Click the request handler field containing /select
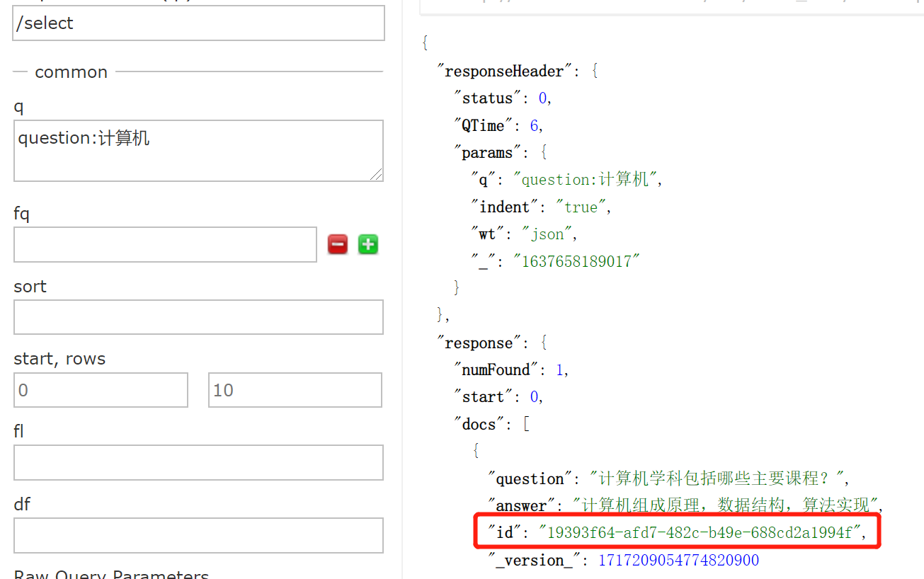The width and height of the screenshot is (924, 579). point(199,23)
